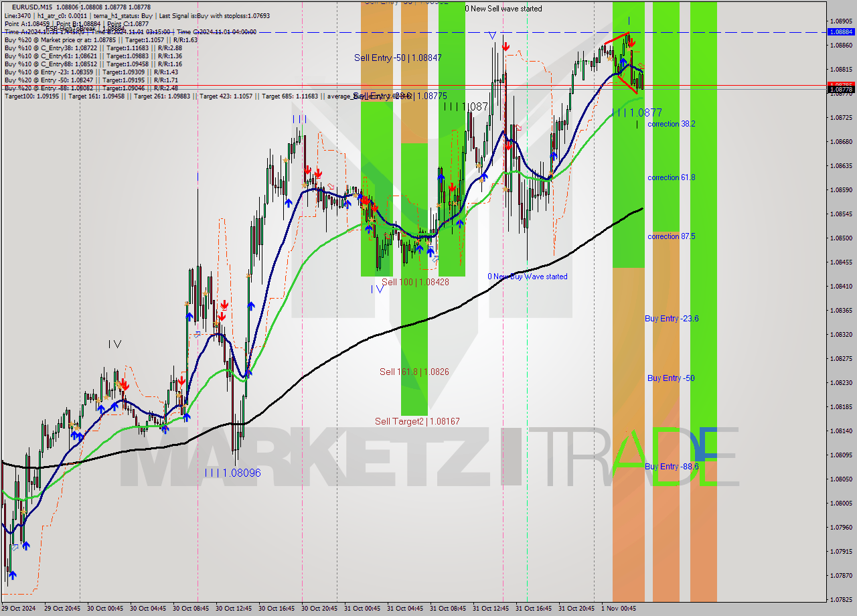Image resolution: width=857 pixels, height=616 pixels.
Task: Select the 'Buy %20 @ Entry -50: 1.08247' line
Action: click(x=91, y=80)
